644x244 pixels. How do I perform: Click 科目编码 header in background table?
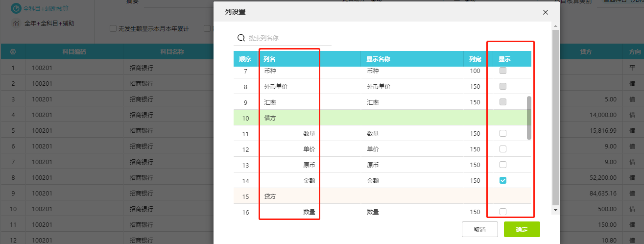pos(74,51)
